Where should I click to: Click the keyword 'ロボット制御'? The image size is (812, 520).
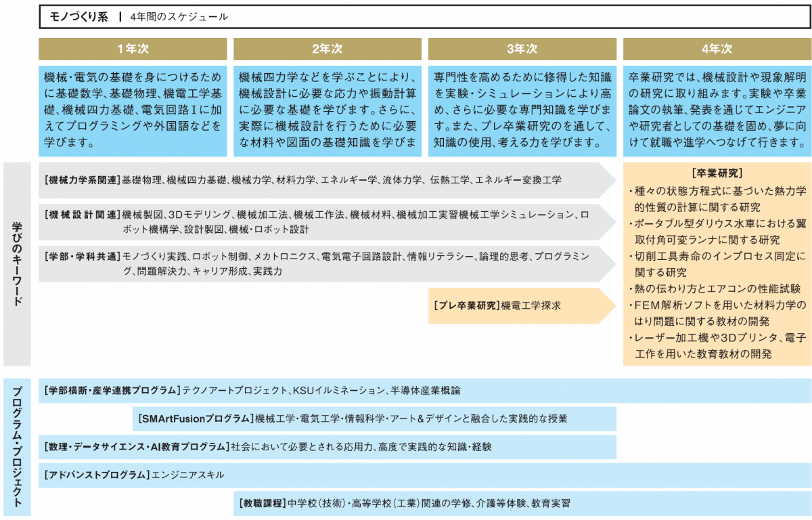click(221, 257)
